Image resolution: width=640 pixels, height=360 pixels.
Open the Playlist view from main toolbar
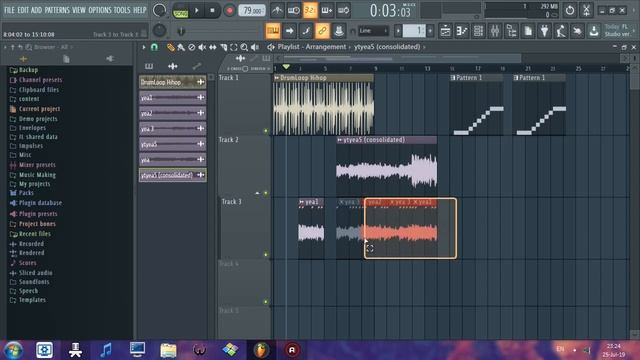pos(445,31)
